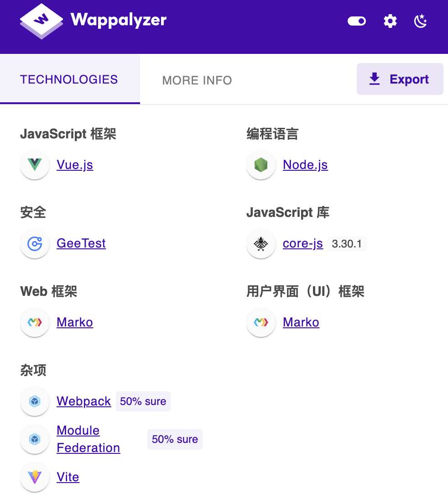Open settings via the gear icon

390,21
